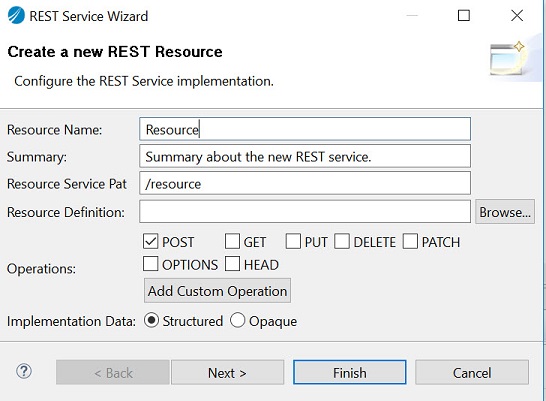Tick the DELETE operation checkbox
Viewport: 546px width, 401px height.
pos(342,241)
